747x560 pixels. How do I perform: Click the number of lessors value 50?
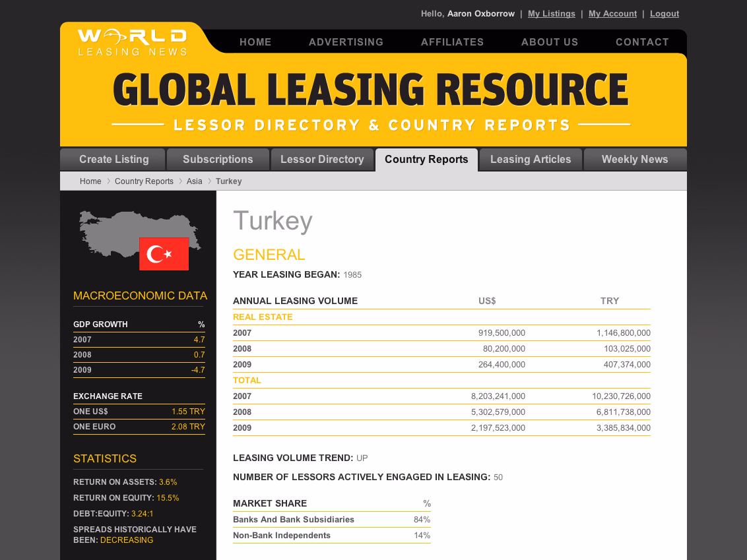tap(498, 477)
